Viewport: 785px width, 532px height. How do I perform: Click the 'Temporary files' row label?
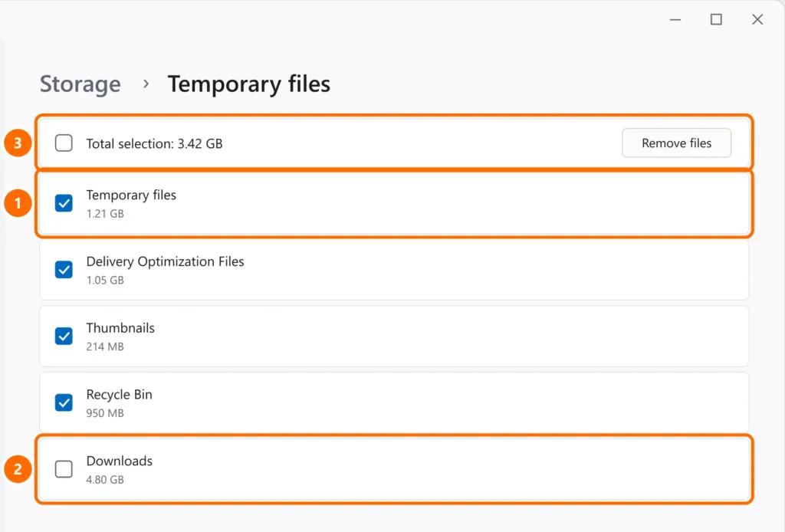131,195
